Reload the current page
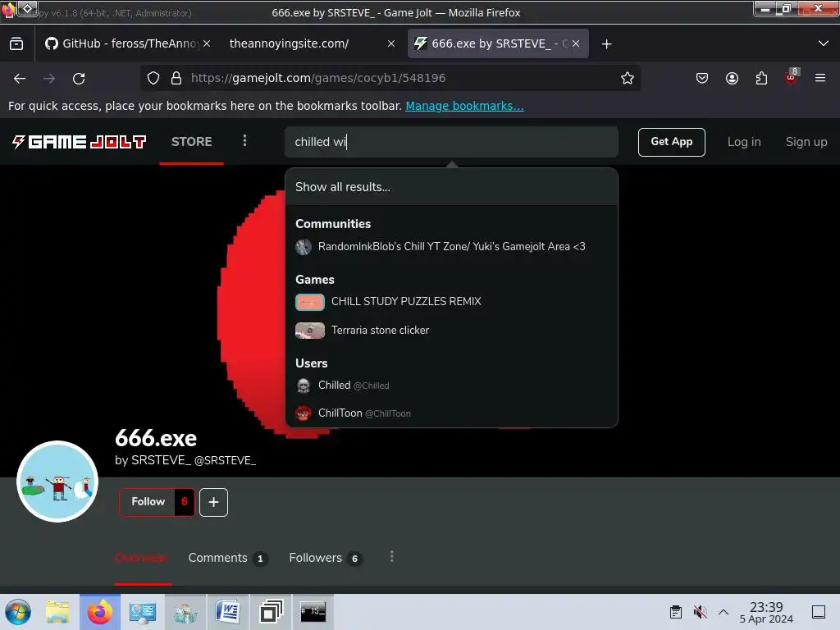Viewport: 840px width, 630px height. (x=79, y=78)
